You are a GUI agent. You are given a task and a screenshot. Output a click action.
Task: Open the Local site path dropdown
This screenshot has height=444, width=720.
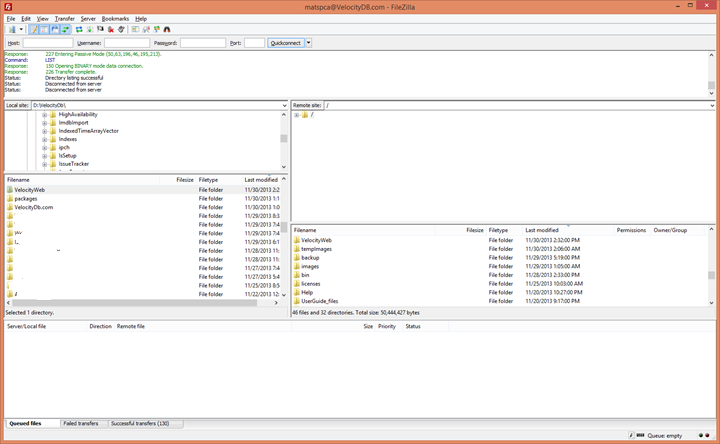[x=284, y=105]
